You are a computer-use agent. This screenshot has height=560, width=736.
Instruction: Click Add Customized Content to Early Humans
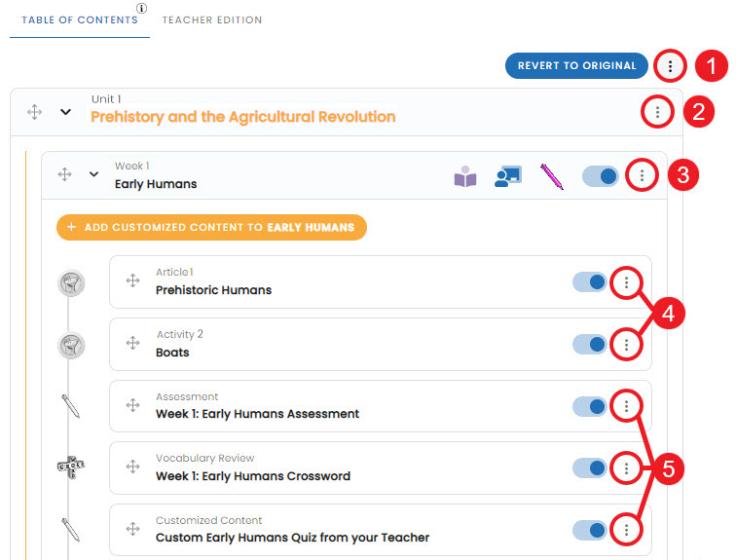pyautogui.click(x=211, y=228)
